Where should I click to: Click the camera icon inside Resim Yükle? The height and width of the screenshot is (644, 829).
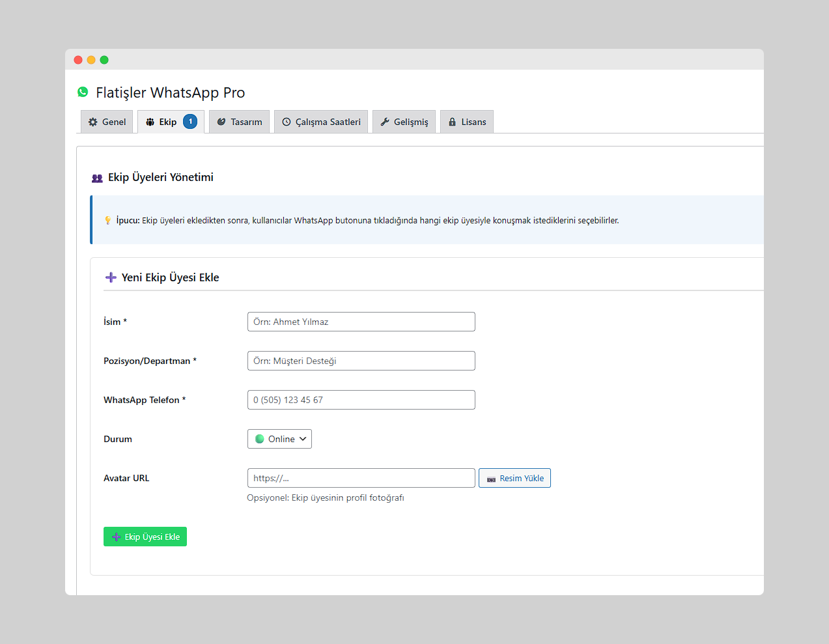492,478
